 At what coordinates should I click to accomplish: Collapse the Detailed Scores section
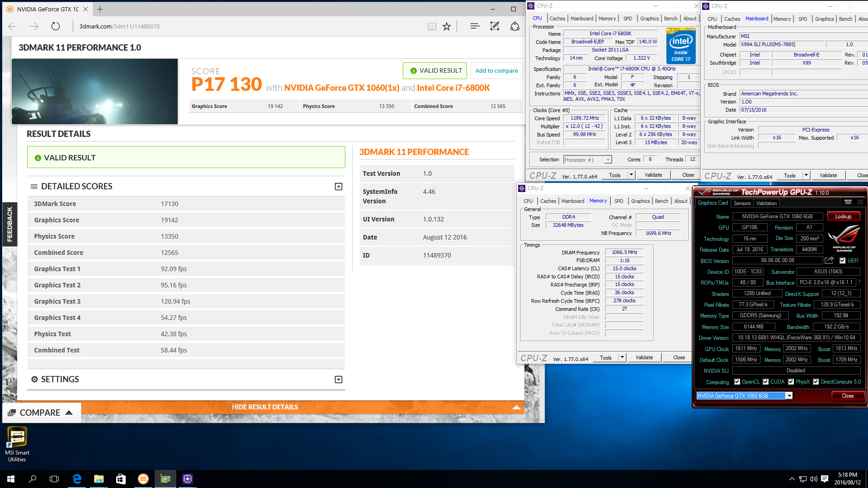pyautogui.click(x=338, y=187)
